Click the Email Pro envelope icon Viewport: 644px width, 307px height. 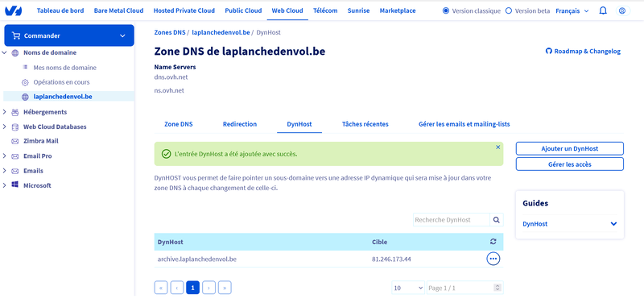(15, 156)
